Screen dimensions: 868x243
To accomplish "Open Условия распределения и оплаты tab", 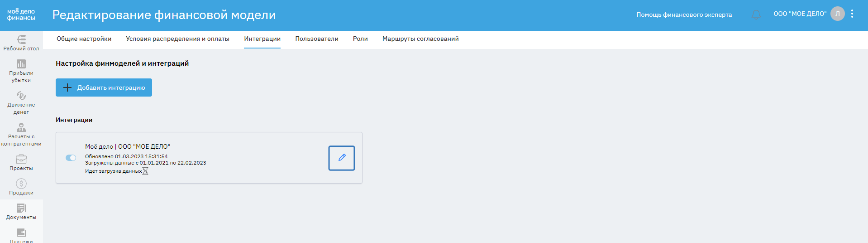I will pyautogui.click(x=177, y=39).
